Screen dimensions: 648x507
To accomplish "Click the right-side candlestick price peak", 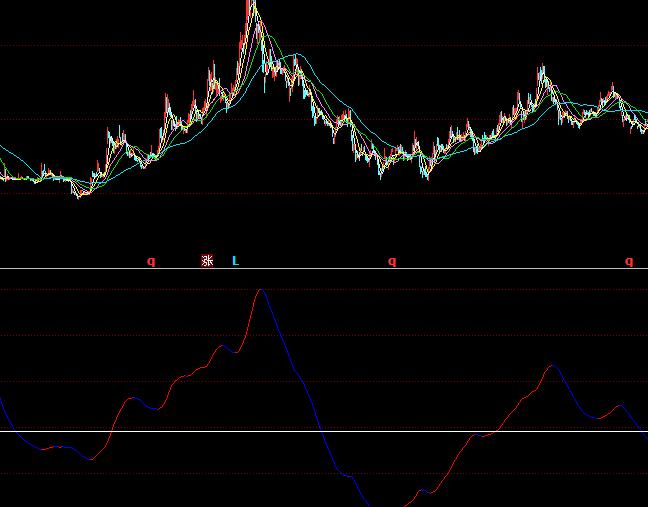I will [x=541, y=69].
